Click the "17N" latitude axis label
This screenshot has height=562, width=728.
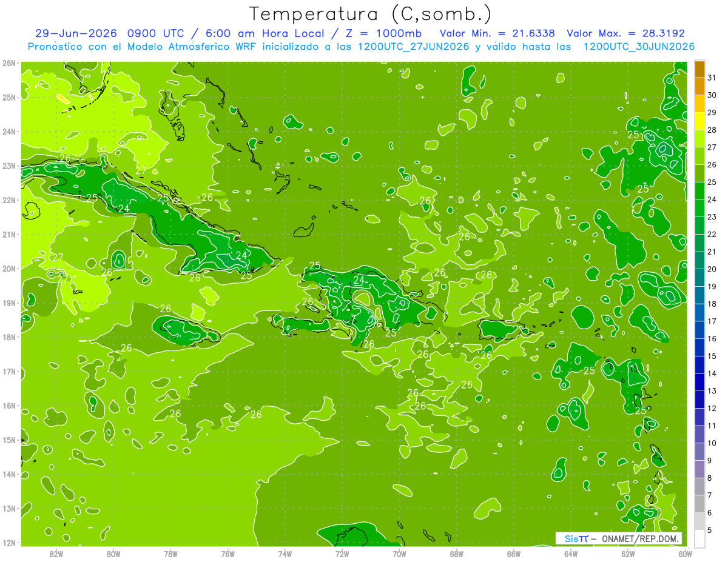click(x=8, y=371)
